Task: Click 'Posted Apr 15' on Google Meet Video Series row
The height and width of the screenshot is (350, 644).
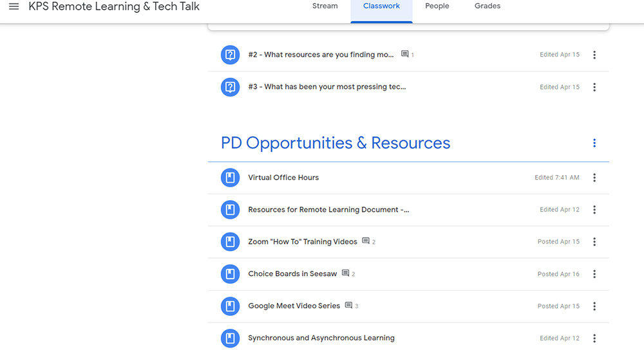Action: [x=558, y=306]
